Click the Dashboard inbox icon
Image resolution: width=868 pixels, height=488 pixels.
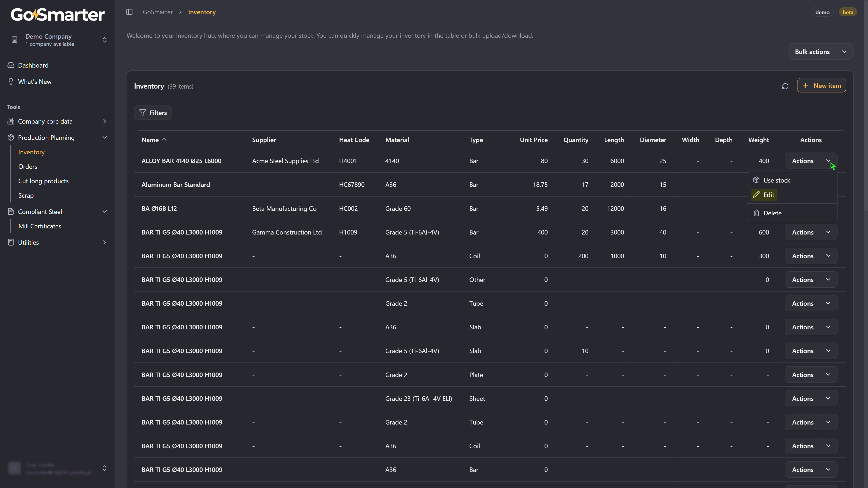[11, 65]
